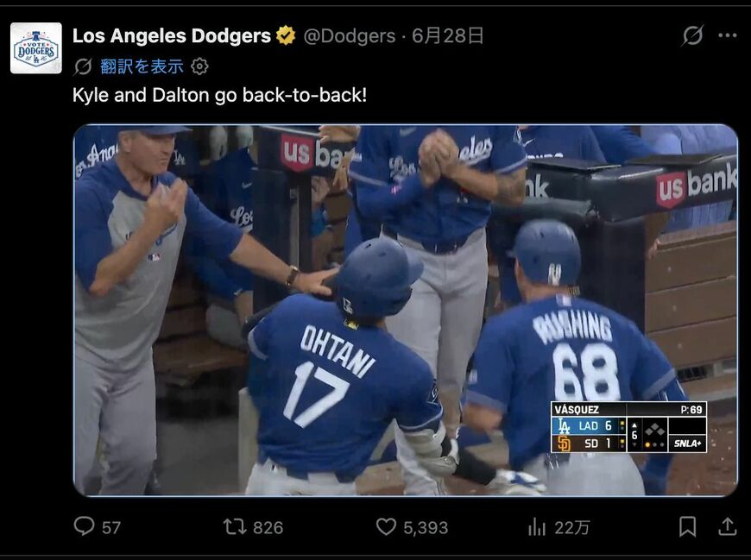Open the 6月28日 tweet timestamp

(x=447, y=36)
